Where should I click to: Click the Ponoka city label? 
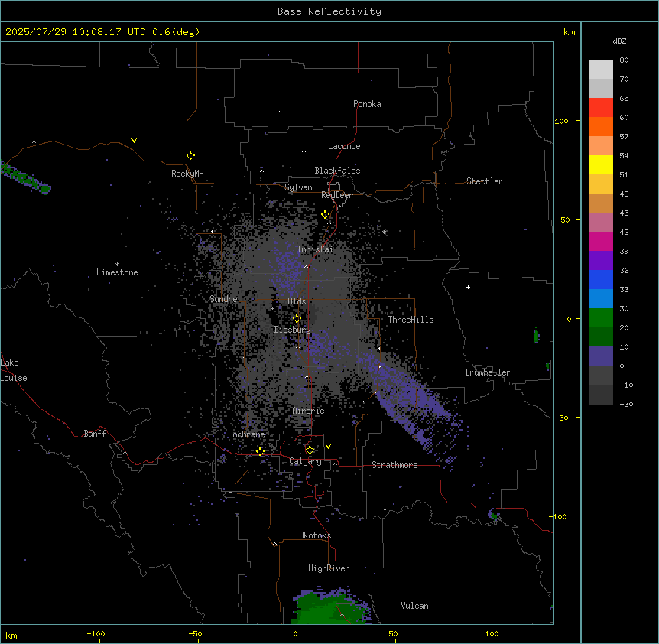[x=367, y=104]
